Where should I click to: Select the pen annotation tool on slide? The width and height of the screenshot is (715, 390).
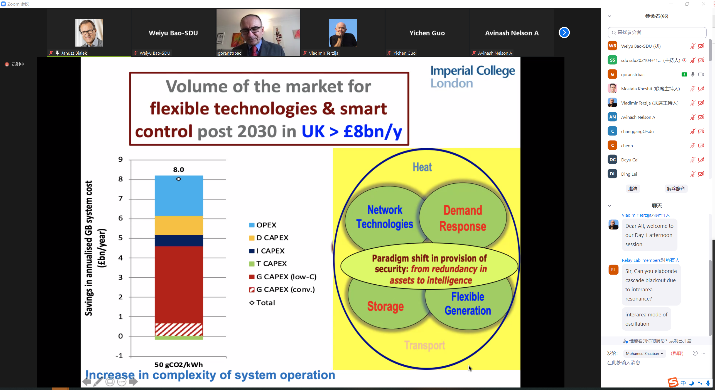tap(98, 382)
